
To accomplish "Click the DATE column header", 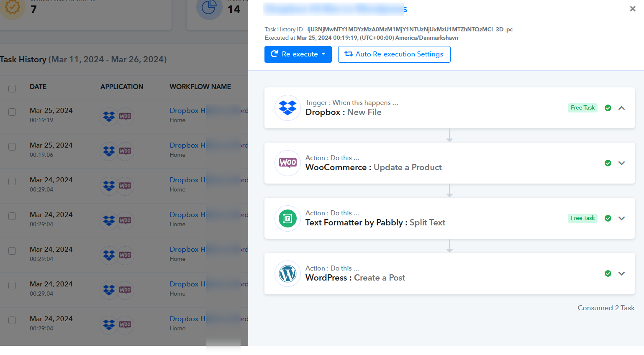I will coord(38,87).
